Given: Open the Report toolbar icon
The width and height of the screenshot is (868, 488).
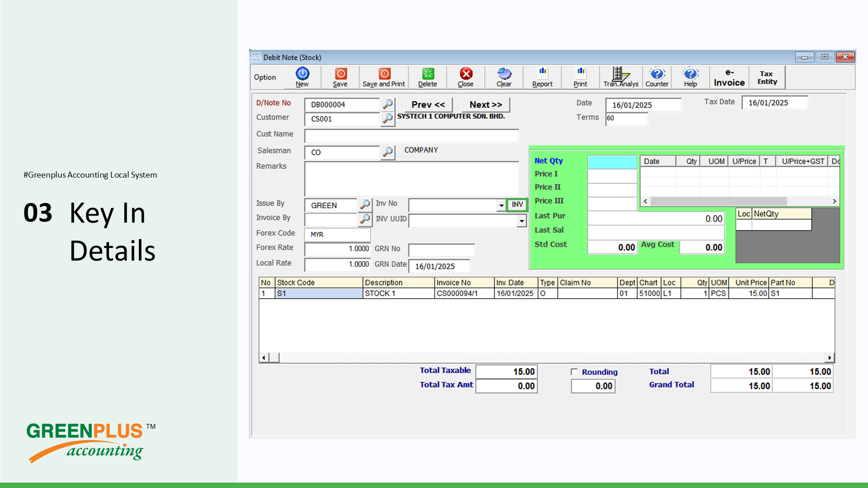Looking at the screenshot, I should tap(542, 77).
